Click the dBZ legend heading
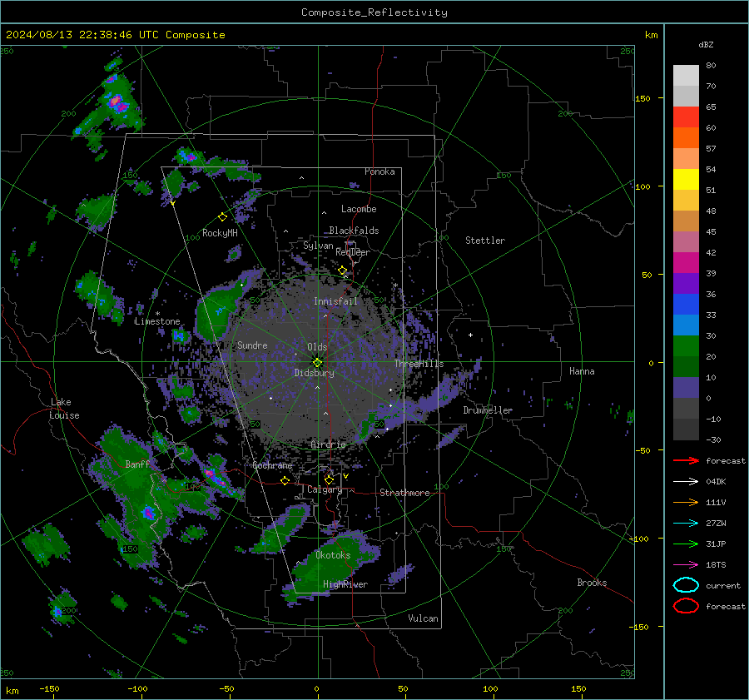Image resolution: width=749 pixels, height=700 pixels. (x=706, y=45)
